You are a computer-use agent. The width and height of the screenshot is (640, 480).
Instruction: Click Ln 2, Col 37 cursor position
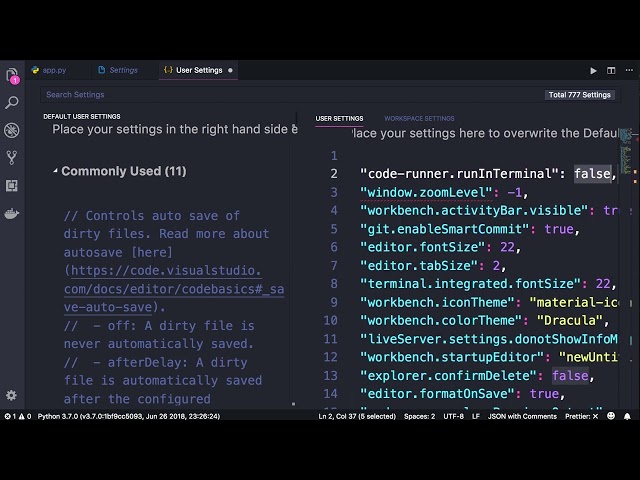[x=357, y=416]
